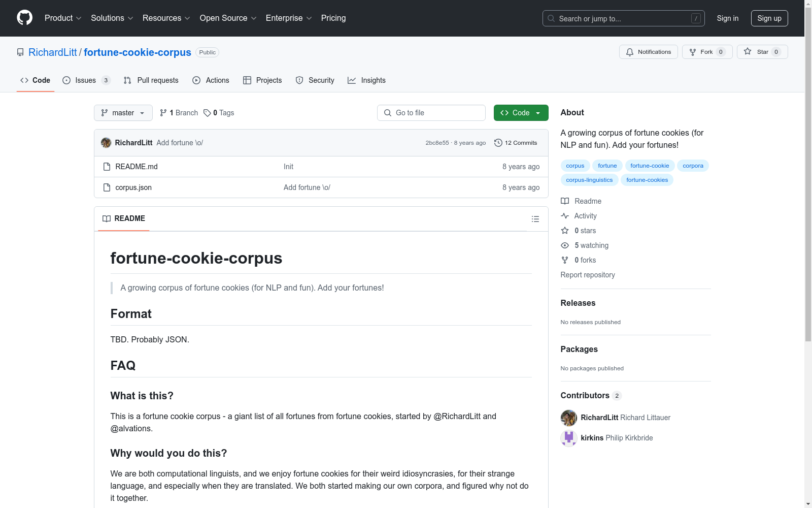Open the Security tab

[315, 80]
